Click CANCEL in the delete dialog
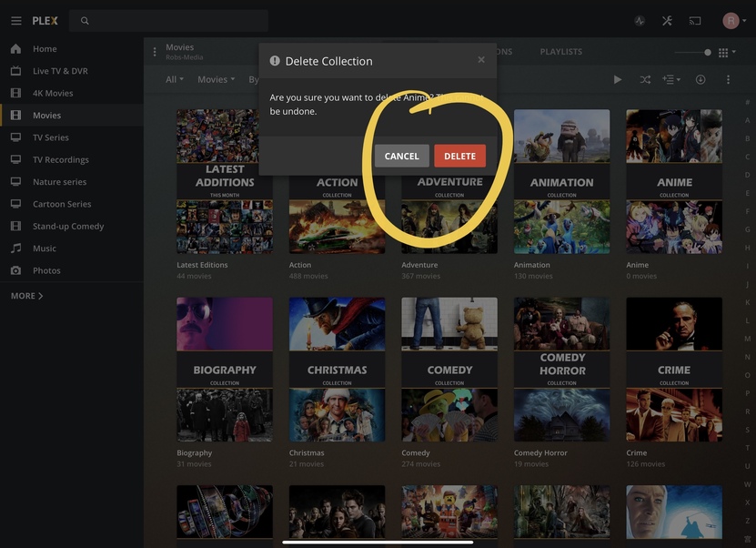Viewport: 756px width, 548px height. (401, 156)
